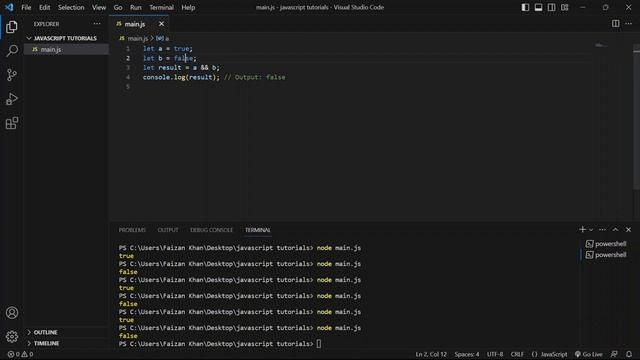Open the Terminal menu
Screen dimensions: 640x360
tap(161, 7)
